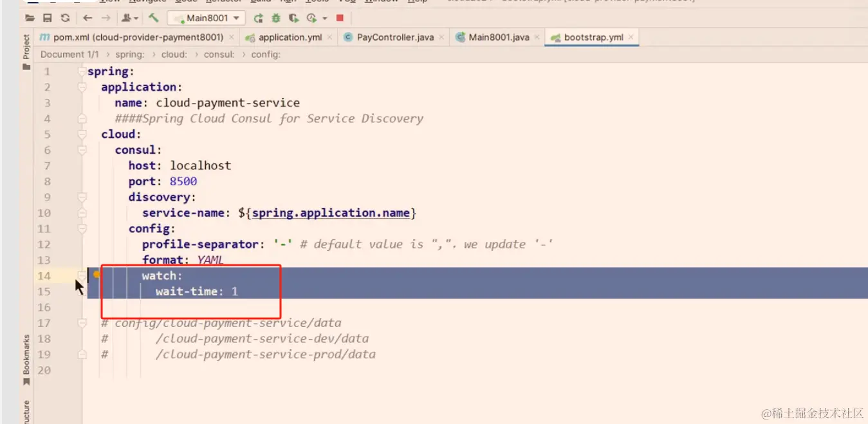The image size is (868, 424).
Task: Click line number 16 in gutter
Action: coord(44,308)
